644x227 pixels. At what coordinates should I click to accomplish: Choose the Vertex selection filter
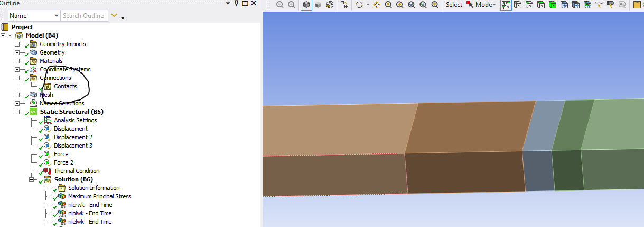pos(518,5)
